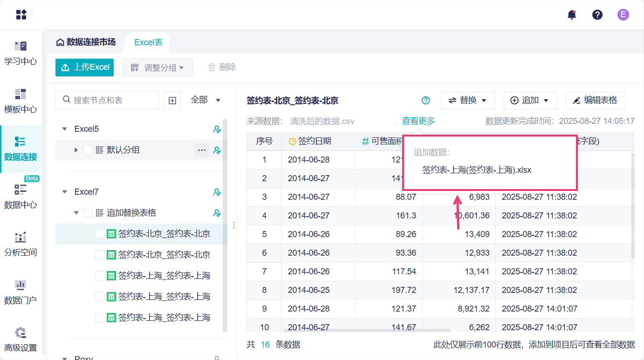Open the 默认分组 more options ellipsis
The image size is (644, 360).
pos(202,150)
